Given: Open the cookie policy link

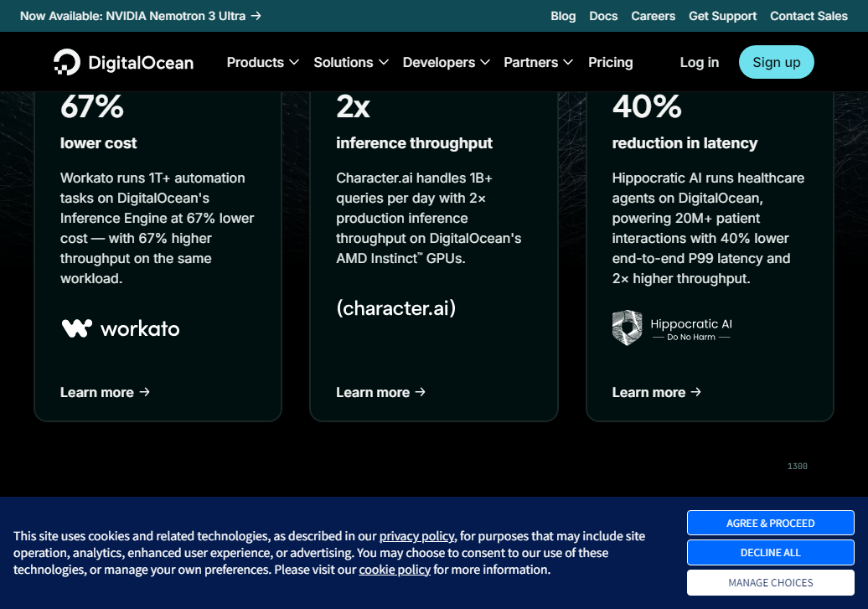Looking at the screenshot, I should point(395,569).
